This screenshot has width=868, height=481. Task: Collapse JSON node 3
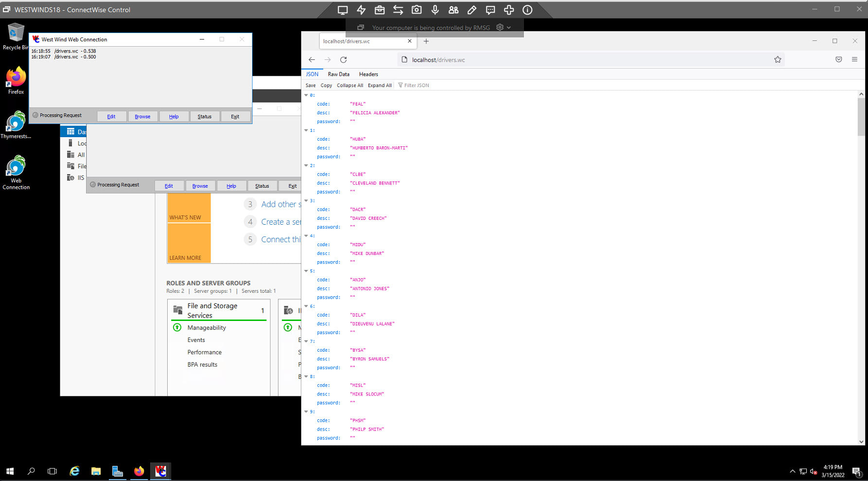click(306, 200)
